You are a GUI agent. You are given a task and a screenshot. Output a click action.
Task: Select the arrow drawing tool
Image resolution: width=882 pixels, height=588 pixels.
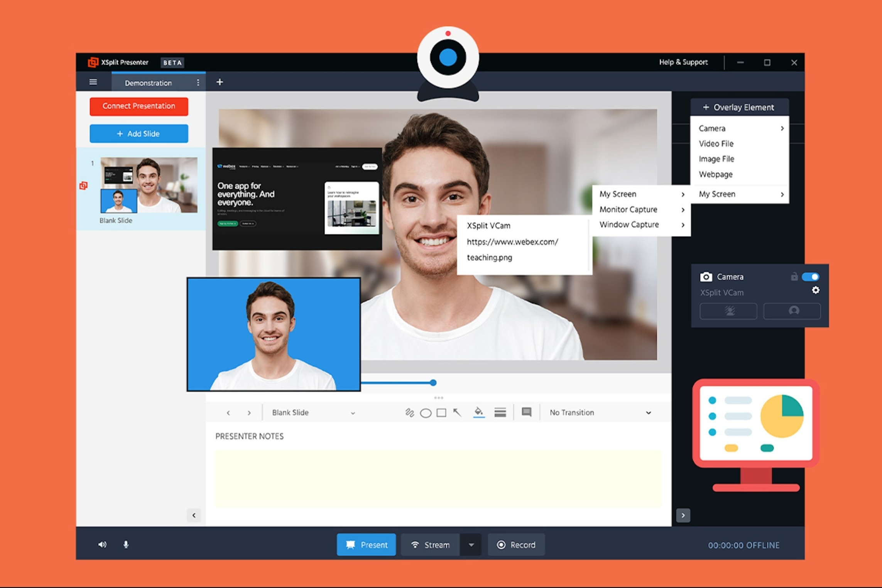tap(458, 412)
